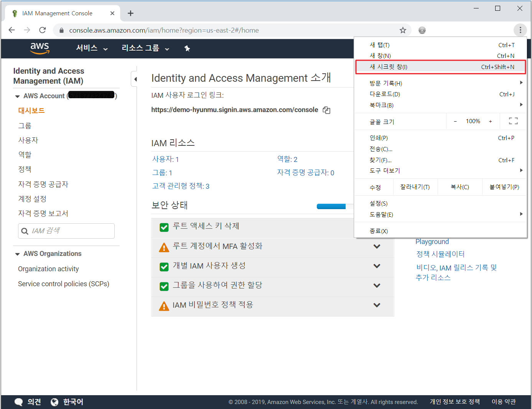Select 새 창 from Chrome menu

pyautogui.click(x=440, y=56)
